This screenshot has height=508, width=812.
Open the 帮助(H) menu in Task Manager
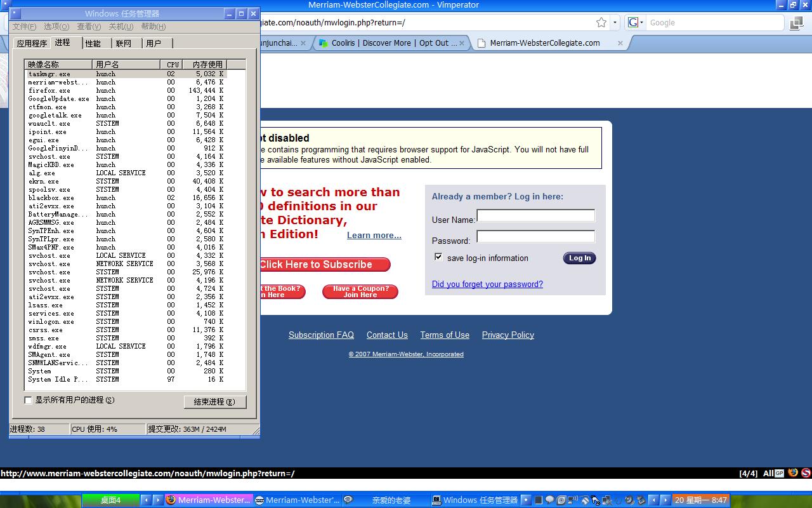tap(154, 27)
